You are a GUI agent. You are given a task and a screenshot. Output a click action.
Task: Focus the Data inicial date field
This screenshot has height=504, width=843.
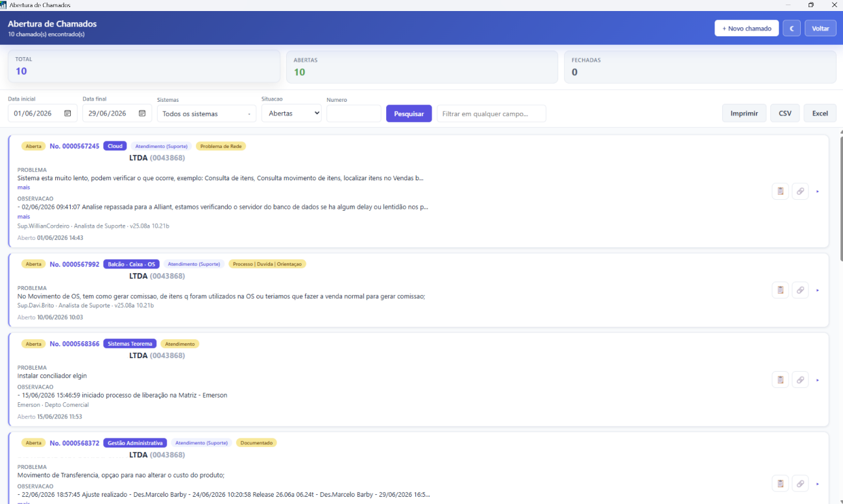(x=42, y=114)
